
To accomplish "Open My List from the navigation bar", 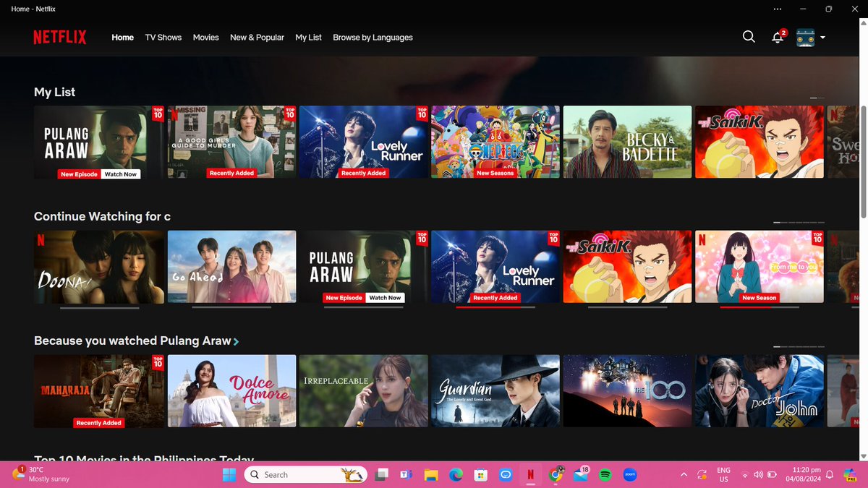I will (x=309, y=38).
